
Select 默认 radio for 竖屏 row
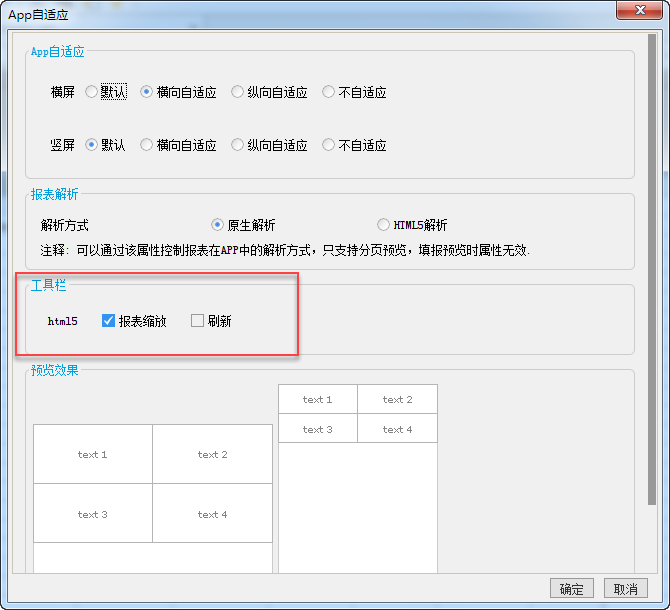[91, 145]
